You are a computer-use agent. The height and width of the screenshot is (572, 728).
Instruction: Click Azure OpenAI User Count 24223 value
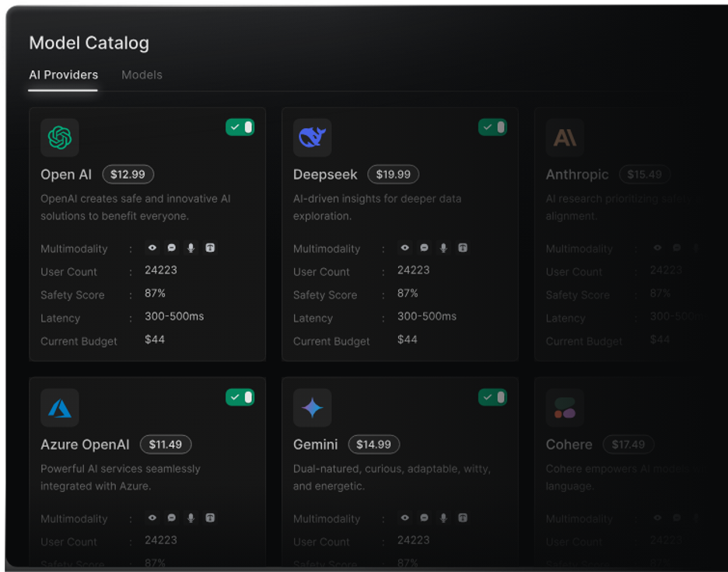tap(161, 540)
